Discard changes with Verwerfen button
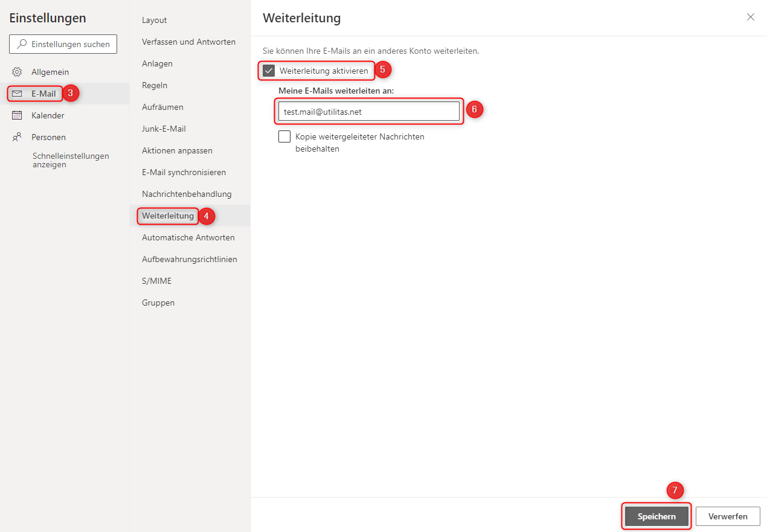The width and height of the screenshot is (767, 532). (x=727, y=516)
